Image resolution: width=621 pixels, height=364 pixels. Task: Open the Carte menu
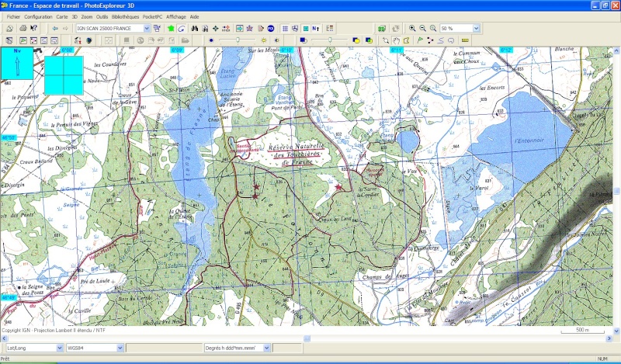62,17
